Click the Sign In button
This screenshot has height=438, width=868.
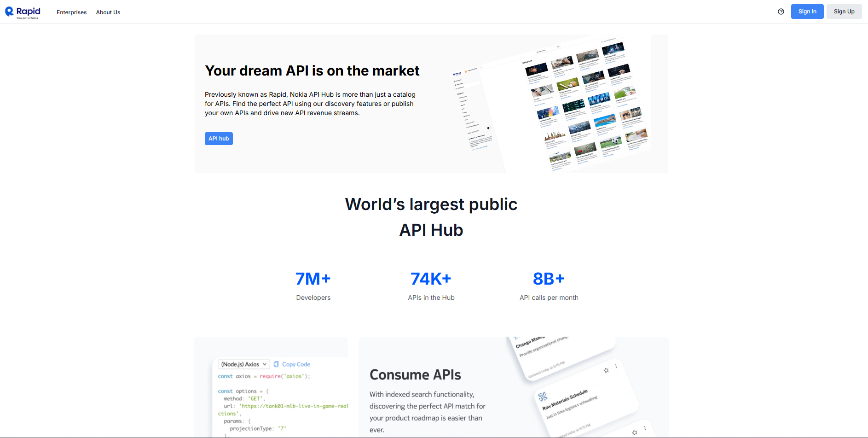[x=807, y=12]
